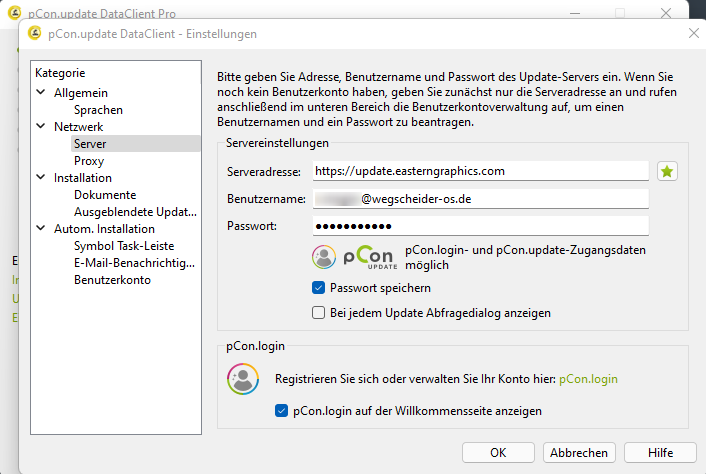Viewport: 706px width, 474px height.
Task: Open the Hilfe button
Action: [x=660, y=452]
